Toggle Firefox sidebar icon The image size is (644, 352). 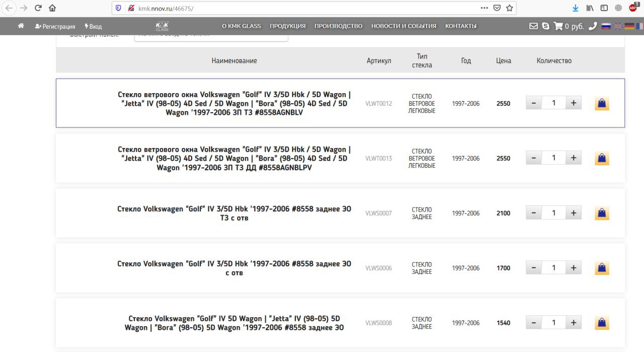coord(604,8)
